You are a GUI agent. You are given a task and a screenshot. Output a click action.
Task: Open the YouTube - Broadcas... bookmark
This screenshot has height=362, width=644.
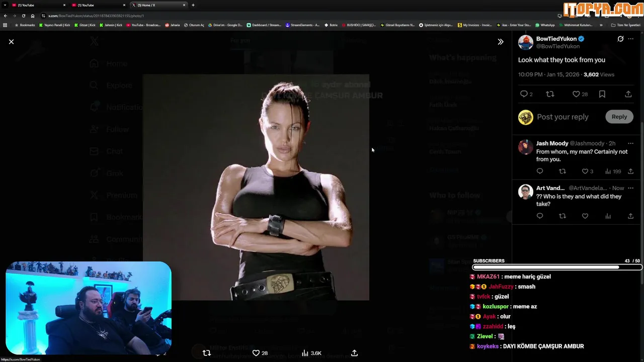(143, 25)
